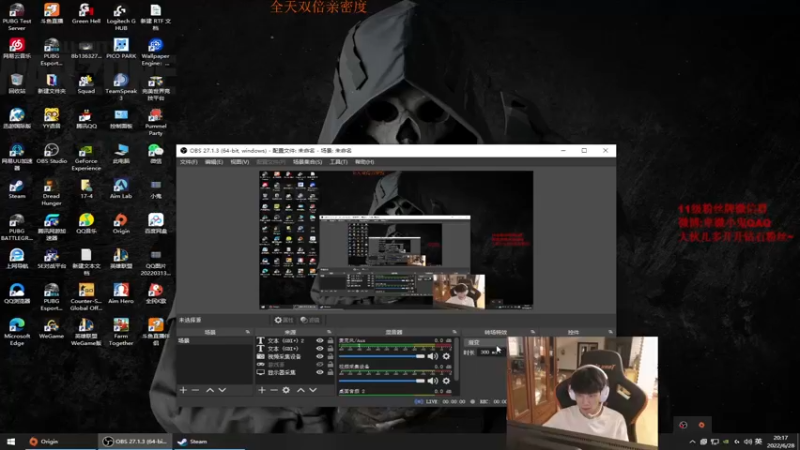Add a new source with the plus icon
The height and width of the screenshot is (450, 800).
[x=262, y=390]
